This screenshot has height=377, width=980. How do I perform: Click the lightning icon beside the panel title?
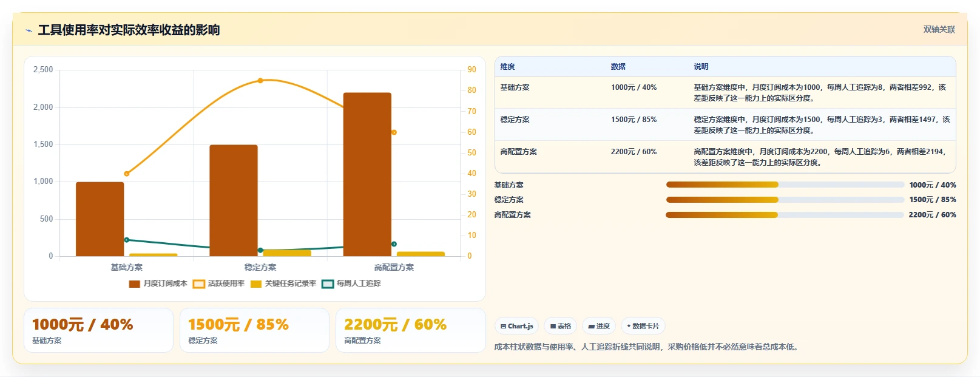(x=29, y=30)
